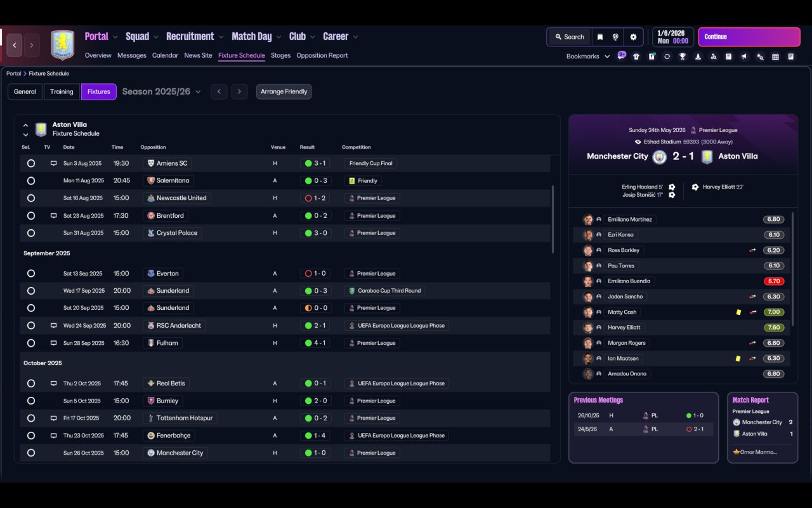Go to previous season with left chevron
812x508 pixels.
pyautogui.click(x=219, y=91)
